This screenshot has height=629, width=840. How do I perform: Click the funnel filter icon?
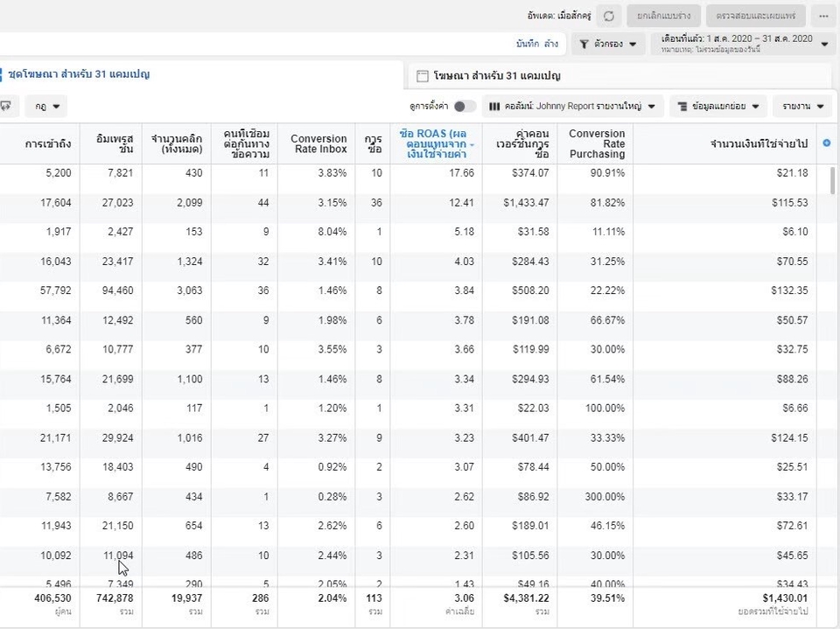[x=584, y=43]
